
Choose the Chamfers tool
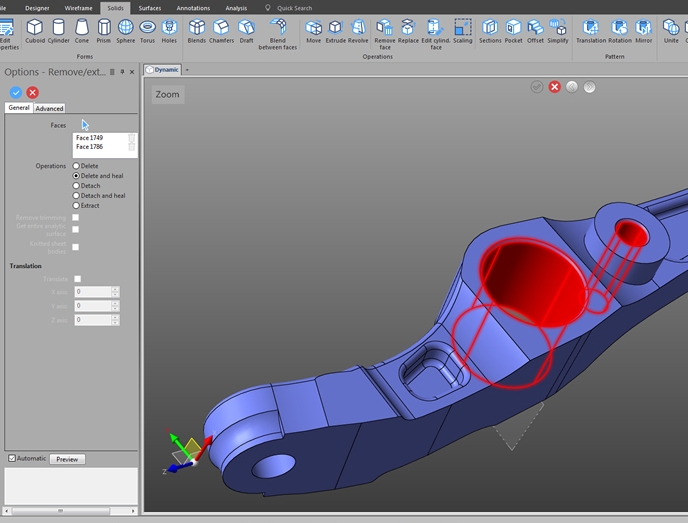coord(221,30)
